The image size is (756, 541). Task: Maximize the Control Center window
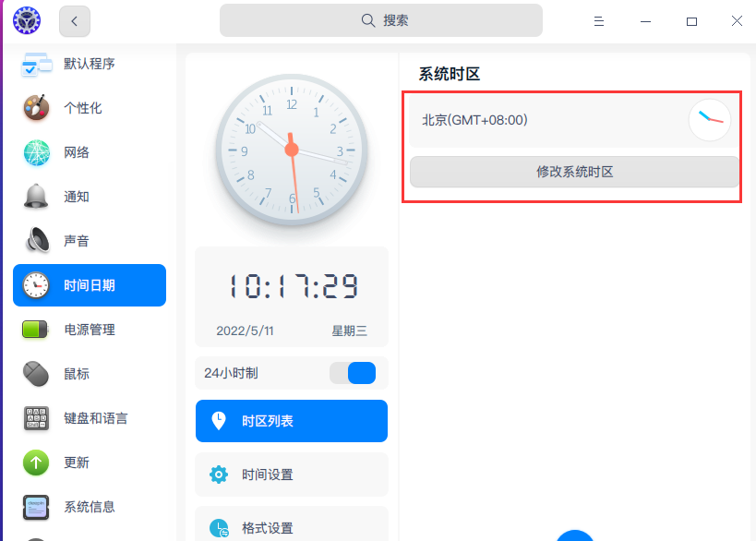point(692,21)
